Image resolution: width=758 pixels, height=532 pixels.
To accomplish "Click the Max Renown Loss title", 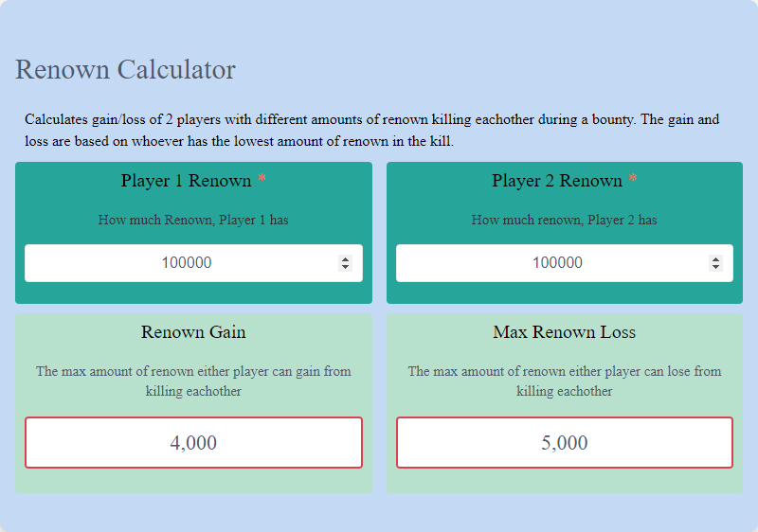I will [565, 332].
